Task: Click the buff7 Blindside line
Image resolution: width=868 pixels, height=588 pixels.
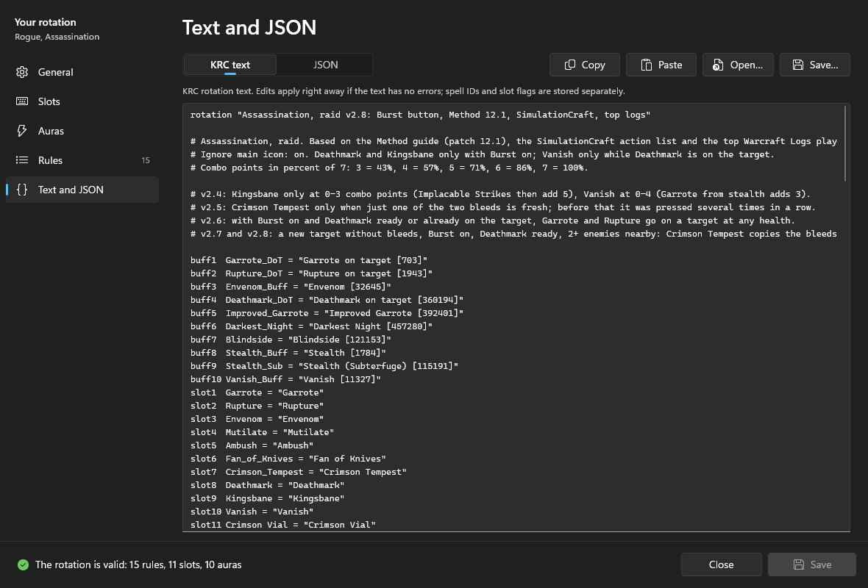Action: pyautogui.click(x=291, y=340)
